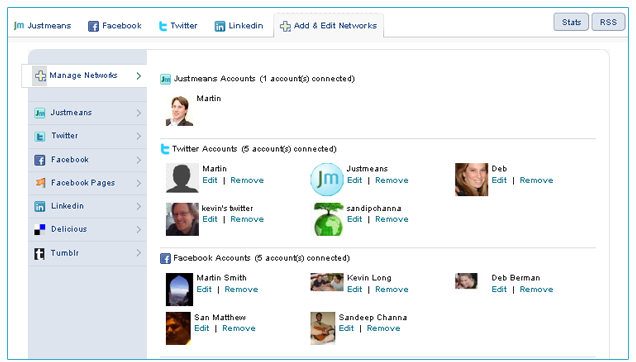Click the RSS button
This screenshot has height=362, width=636.
click(x=608, y=22)
